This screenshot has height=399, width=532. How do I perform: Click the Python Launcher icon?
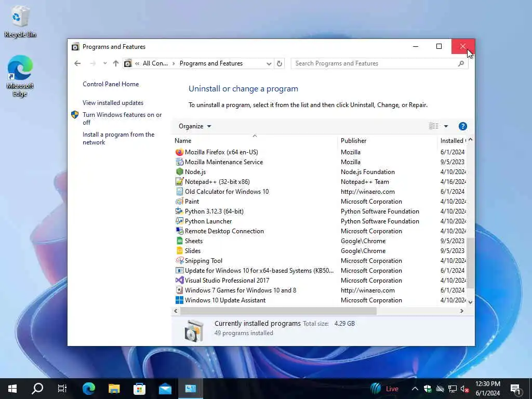point(179,221)
